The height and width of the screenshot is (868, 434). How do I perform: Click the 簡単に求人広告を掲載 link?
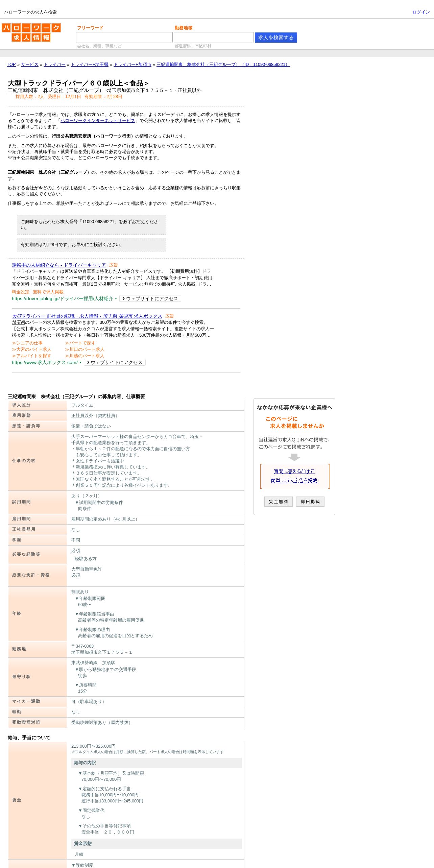coord(294,481)
